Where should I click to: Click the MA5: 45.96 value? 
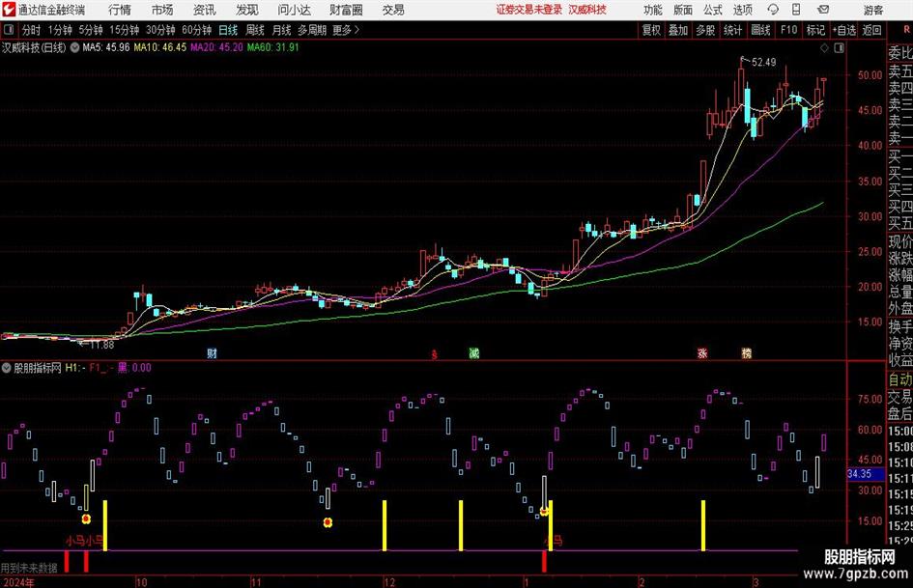click(x=106, y=47)
